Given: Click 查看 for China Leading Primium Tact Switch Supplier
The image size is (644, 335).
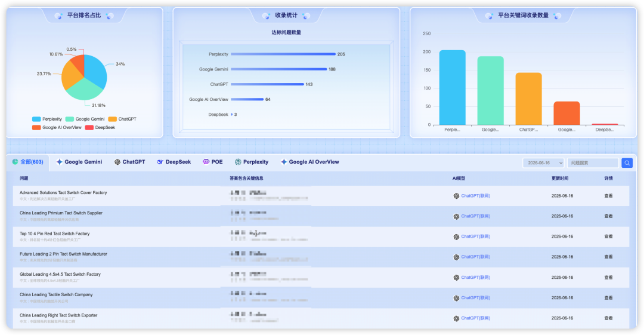Looking at the screenshot, I should 608,216.
